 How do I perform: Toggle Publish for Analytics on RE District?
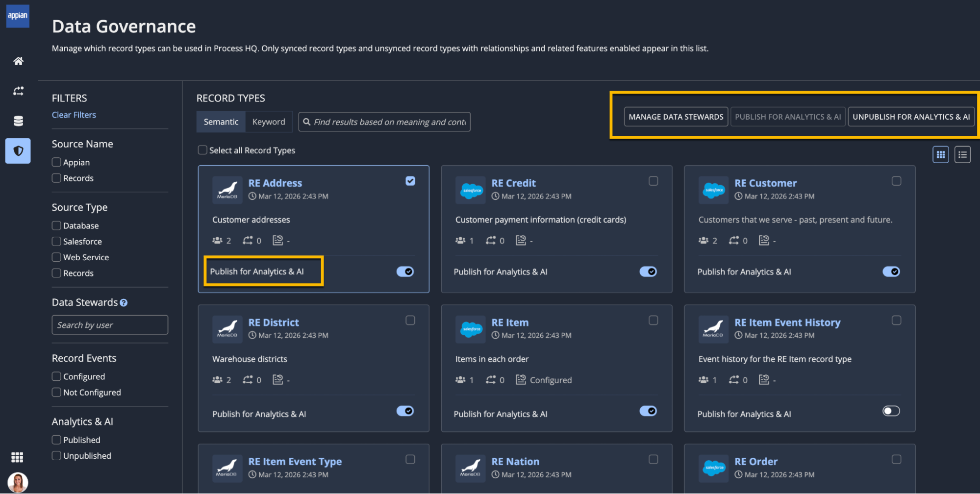pyautogui.click(x=405, y=411)
